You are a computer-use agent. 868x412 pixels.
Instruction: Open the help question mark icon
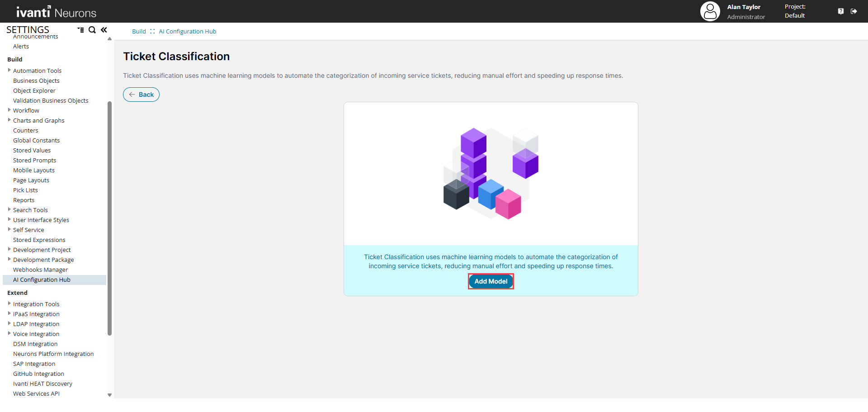pos(841,11)
